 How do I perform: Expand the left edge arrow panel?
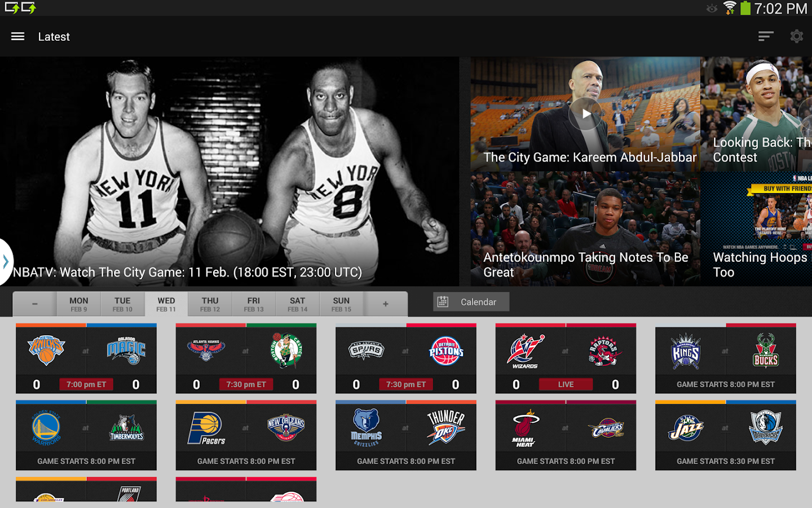[5, 261]
